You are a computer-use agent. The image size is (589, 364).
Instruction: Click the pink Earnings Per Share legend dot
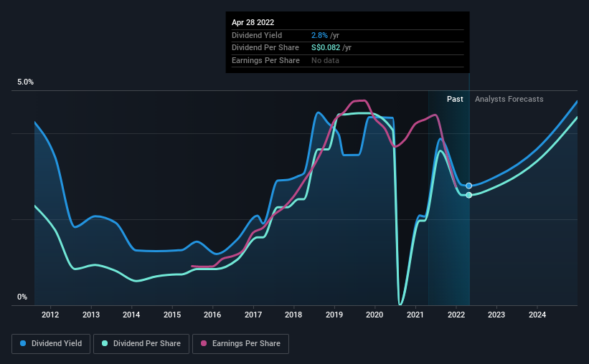coord(204,343)
